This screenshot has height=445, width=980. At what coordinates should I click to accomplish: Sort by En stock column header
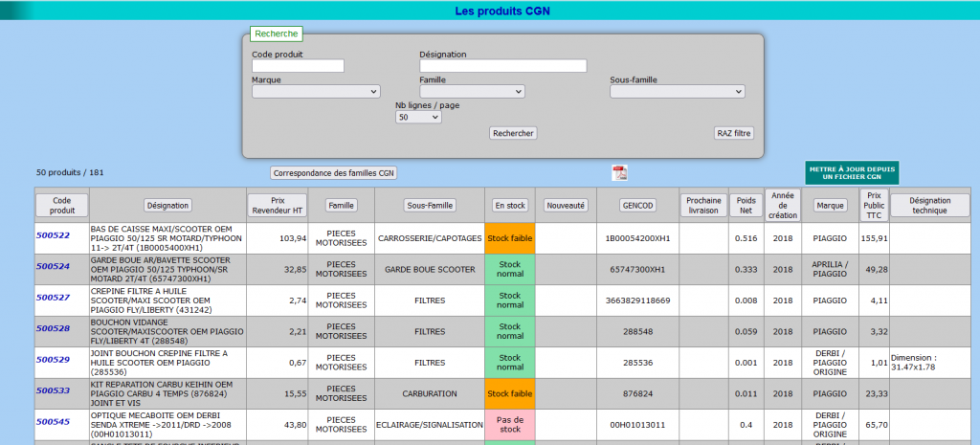pos(509,205)
